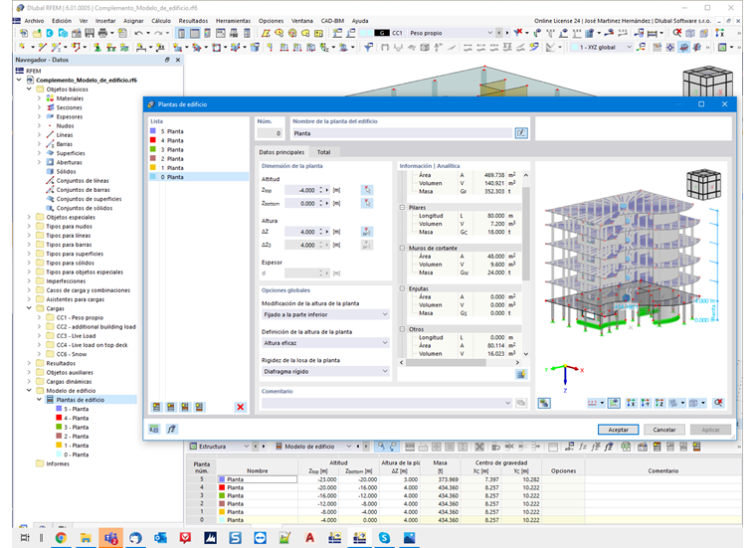Expand Materiales node in navigator
Screen dimensions: 756x548
[x=39, y=98]
